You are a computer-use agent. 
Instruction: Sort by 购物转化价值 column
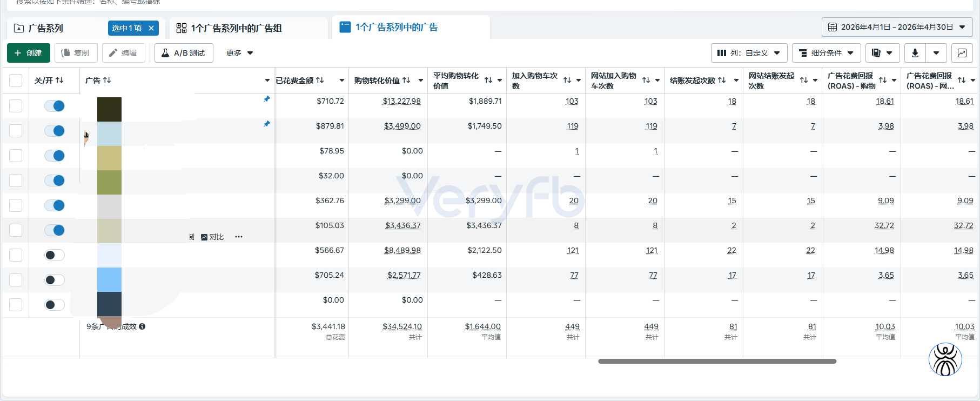point(406,80)
